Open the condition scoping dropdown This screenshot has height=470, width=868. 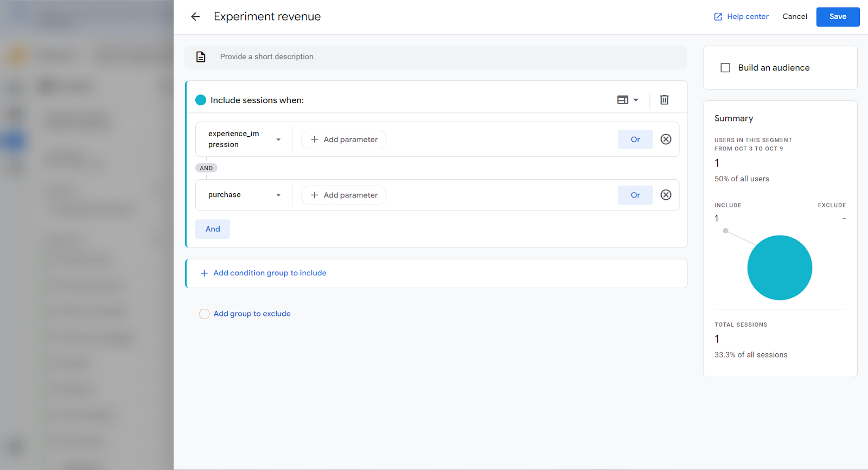pos(628,100)
